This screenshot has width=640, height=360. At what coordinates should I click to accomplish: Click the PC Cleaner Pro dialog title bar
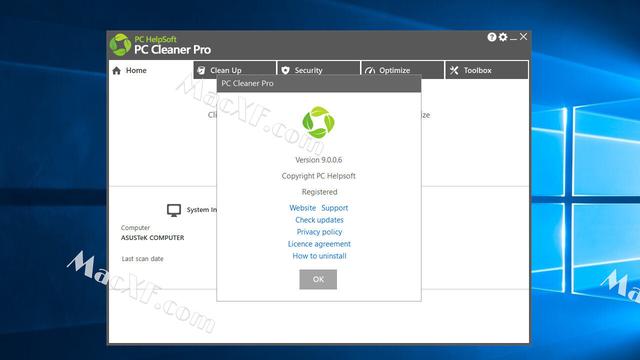(x=319, y=83)
